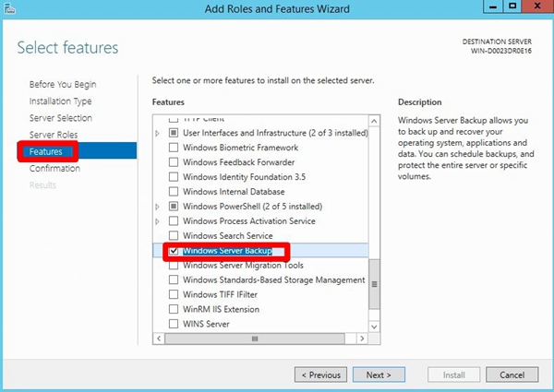This screenshot has width=554, height=392.
Task: Click the vertical scrollbar thumb in the features list
Action: [x=374, y=284]
